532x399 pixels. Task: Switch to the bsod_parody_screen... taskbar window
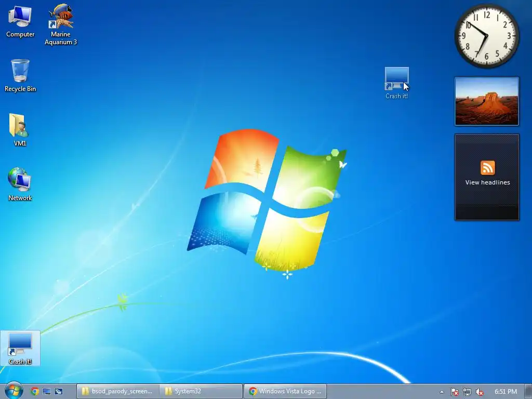(x=118, y=391)
